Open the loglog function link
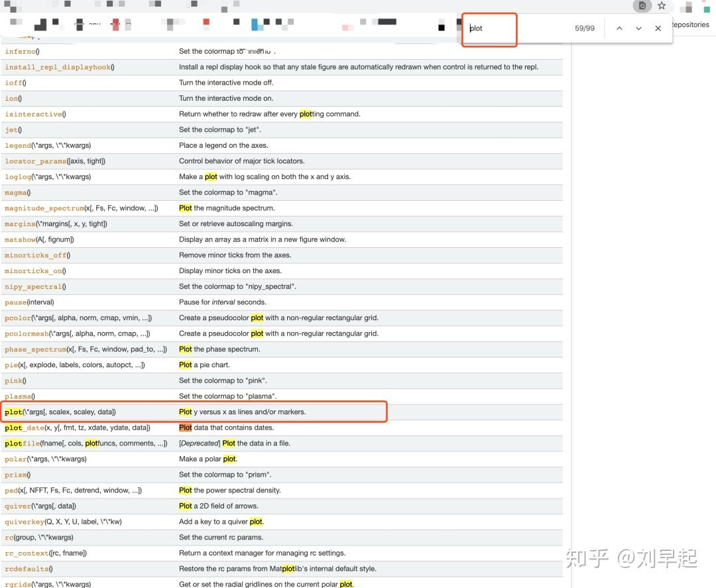 coord(18,177)
